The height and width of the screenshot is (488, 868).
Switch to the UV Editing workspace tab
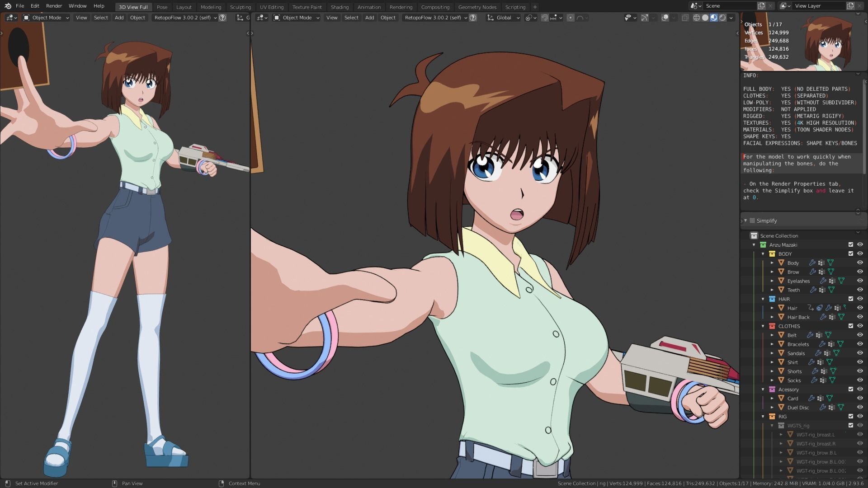[272, 7]
